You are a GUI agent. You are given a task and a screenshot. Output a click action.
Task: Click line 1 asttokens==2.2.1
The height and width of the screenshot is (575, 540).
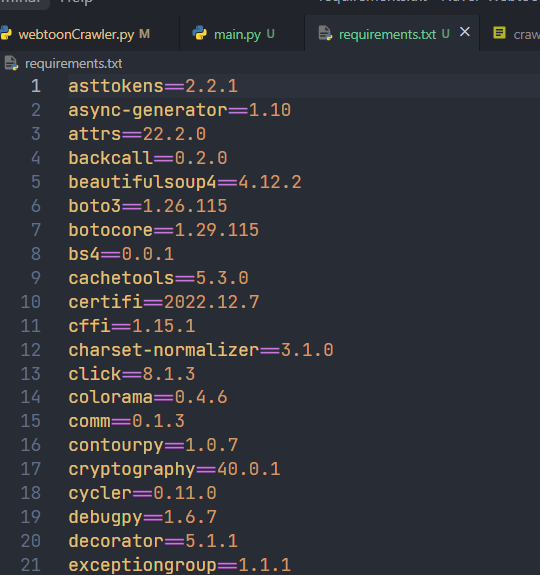point(153,86)
